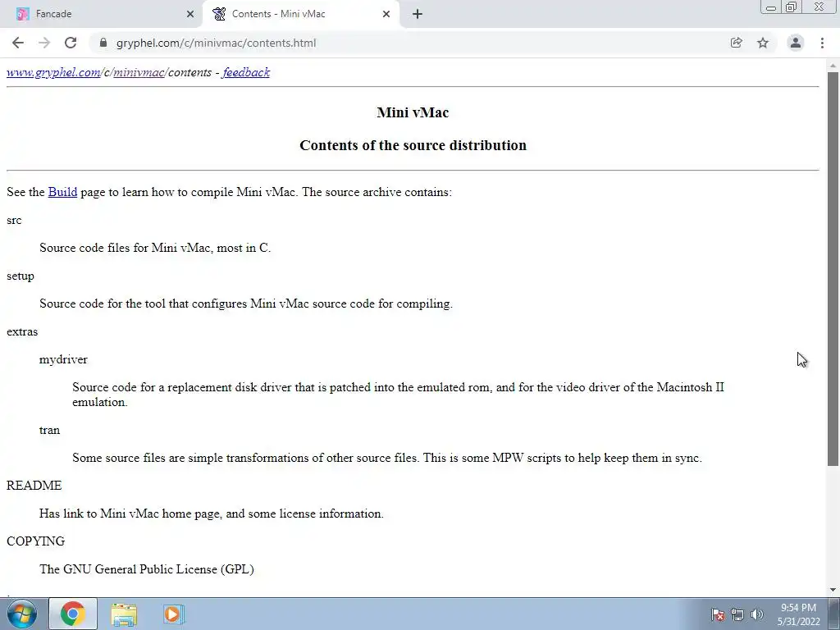Click the browser forward arrow
The image size is (840, 630).
44,43
